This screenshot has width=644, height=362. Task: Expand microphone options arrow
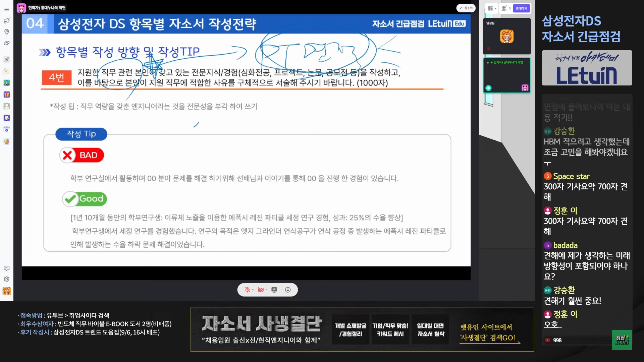[253, 290]
